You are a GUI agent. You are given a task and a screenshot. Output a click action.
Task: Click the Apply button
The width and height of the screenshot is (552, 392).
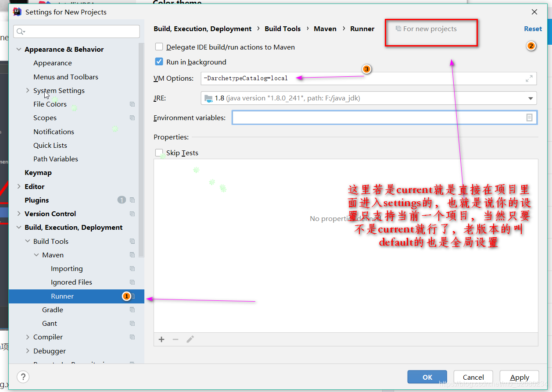(x=520, y=377)
